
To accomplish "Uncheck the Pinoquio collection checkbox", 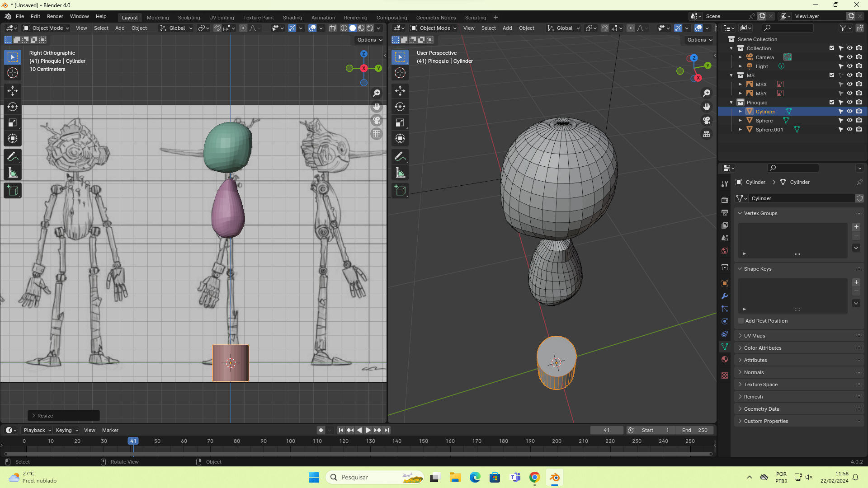I will point(832,103).
